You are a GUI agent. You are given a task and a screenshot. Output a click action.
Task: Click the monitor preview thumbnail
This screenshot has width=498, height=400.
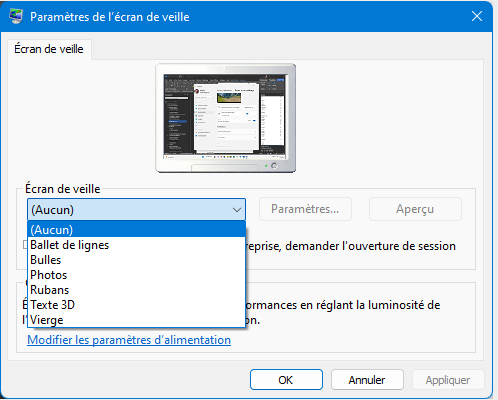pos(226,118)
